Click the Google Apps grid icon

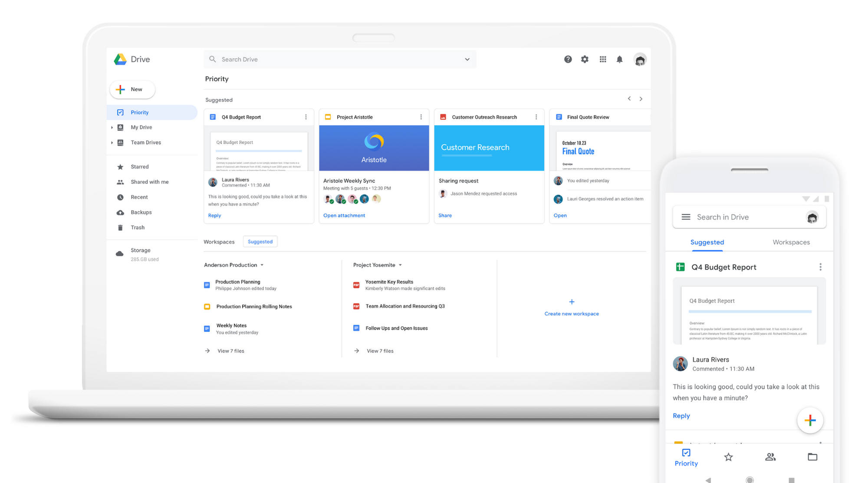click(602, 59)
